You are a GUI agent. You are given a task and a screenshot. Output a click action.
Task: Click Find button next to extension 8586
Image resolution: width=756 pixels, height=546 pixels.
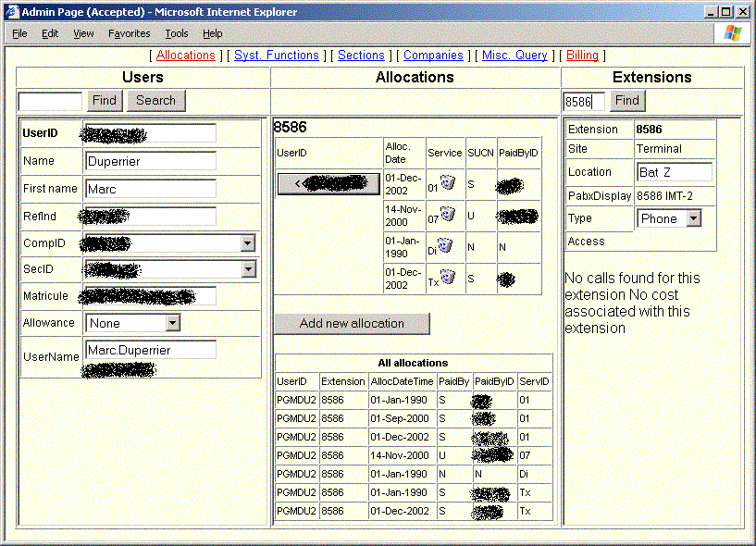(626, 100)
